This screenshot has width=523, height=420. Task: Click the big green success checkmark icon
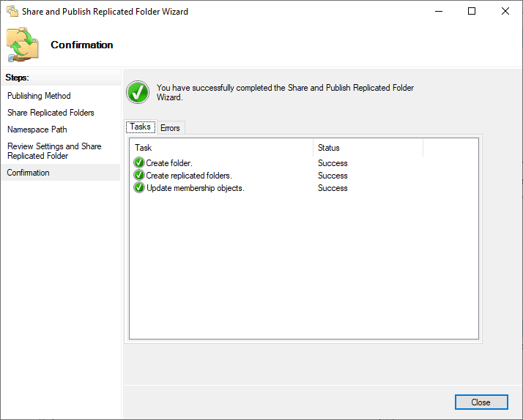point(138,92)
